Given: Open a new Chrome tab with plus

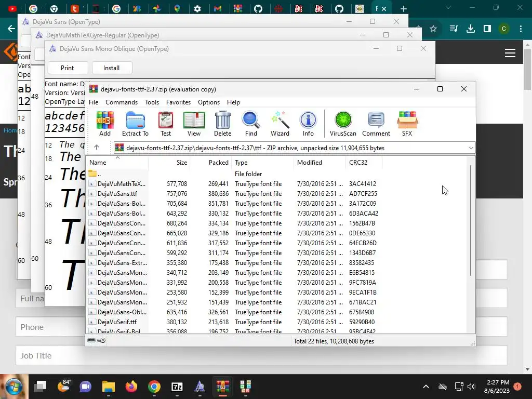Looking at the screenshot, I should click(x=403, y=9).
